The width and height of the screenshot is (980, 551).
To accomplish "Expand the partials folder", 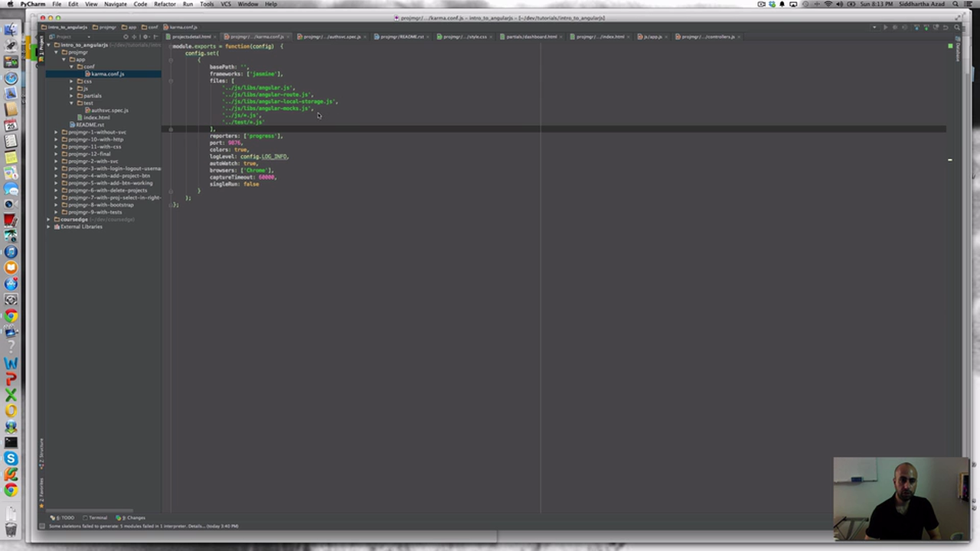I will pos(72,96).
